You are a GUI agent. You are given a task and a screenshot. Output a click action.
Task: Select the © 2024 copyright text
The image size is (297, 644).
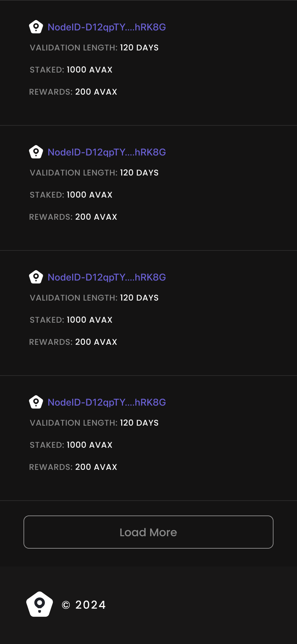pyautogui.click(x=84, y=605)
